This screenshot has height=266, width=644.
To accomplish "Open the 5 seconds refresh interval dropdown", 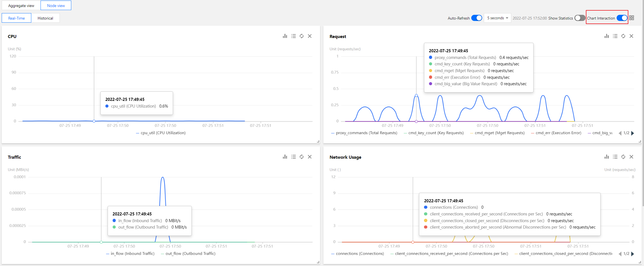I will (497, 18).
